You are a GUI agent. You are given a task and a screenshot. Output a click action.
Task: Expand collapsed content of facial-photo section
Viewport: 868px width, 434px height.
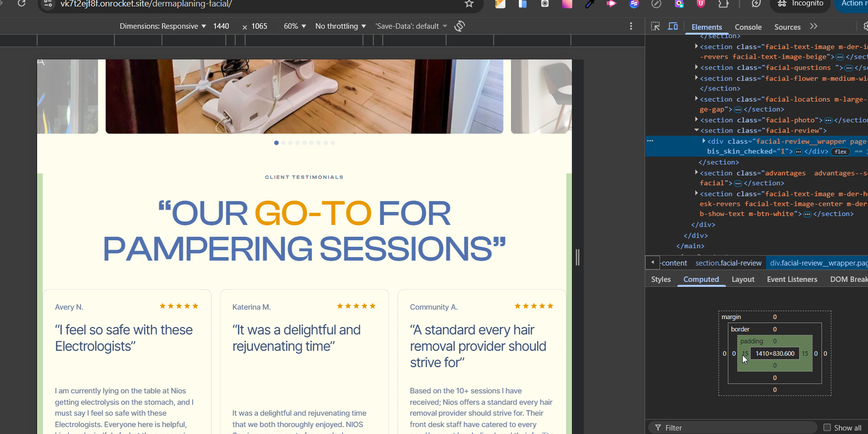pos(828,120)
